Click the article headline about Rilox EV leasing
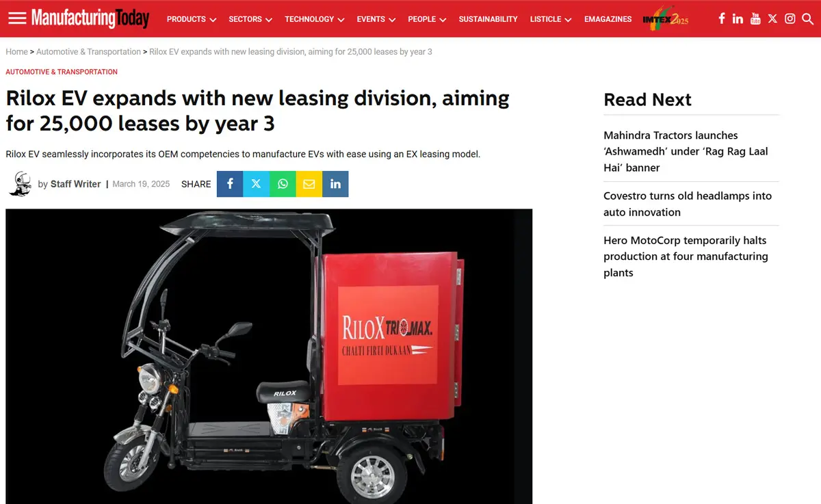Image resolution: width=821 pixels, height=504 pixels. pos(257,110)
